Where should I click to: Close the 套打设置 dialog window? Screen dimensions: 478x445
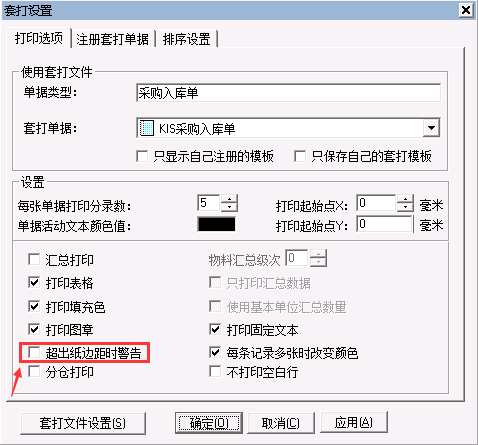pyautogui.click(x=466, y=10)
